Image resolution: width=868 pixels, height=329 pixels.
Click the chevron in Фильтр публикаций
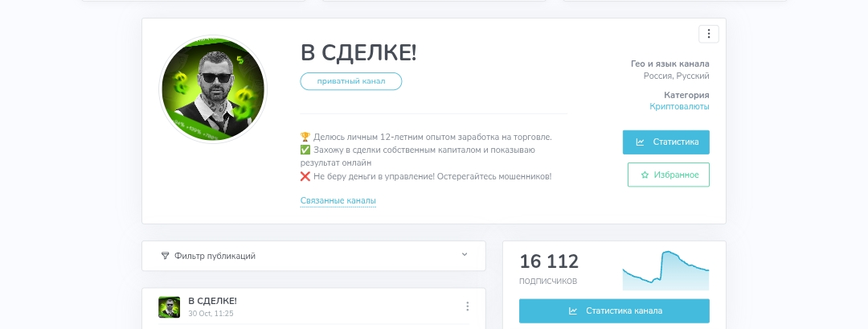point(465,255)
